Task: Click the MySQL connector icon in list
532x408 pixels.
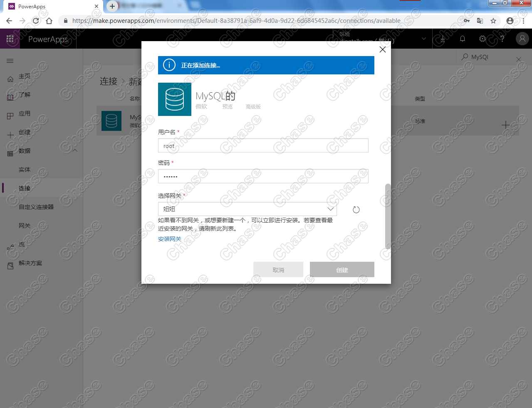Action: pyautogui.click(x=111, y=121)
